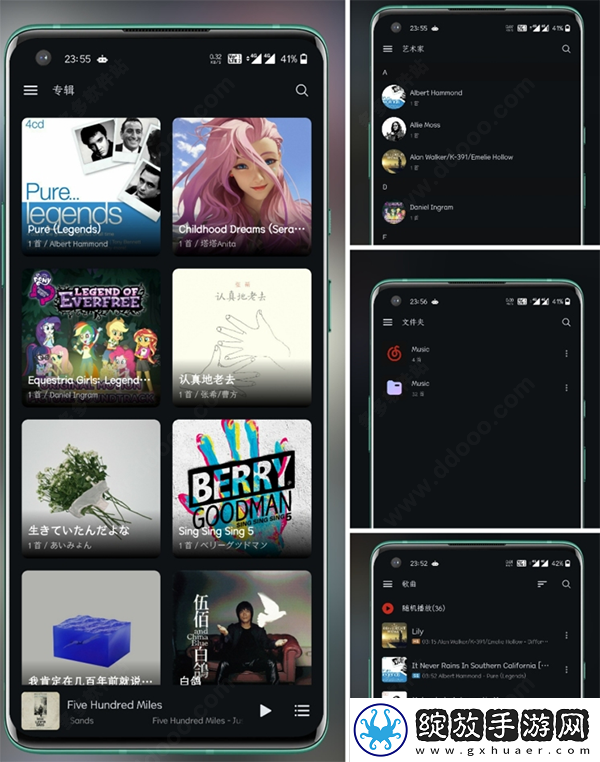Screen dimensions: 600x762
Task: Tap 专辑 page title
Action: (64, 90)
